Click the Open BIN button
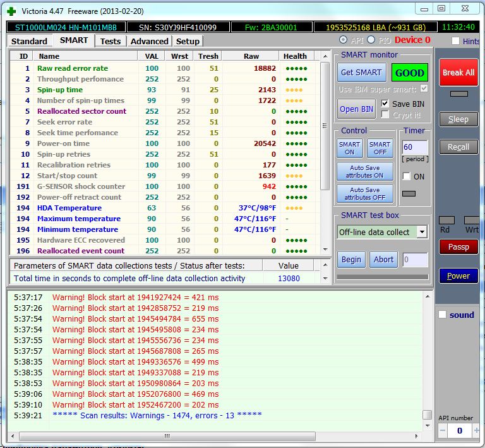485x448 pixels. tap(357, 109)
